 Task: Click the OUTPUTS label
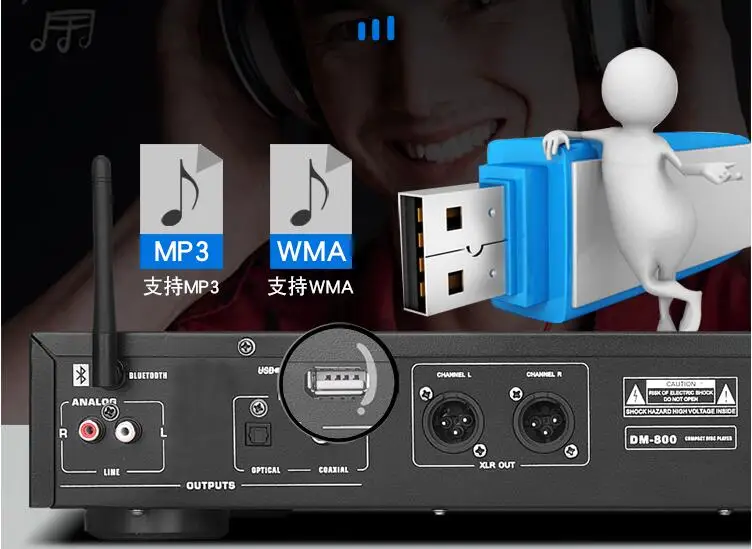point(211,485)
